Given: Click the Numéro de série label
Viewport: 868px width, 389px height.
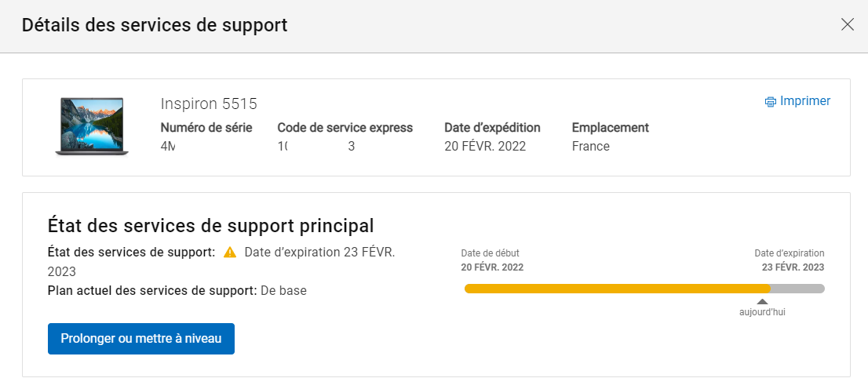Looking at the screenshot, I should tap(206, 128).
